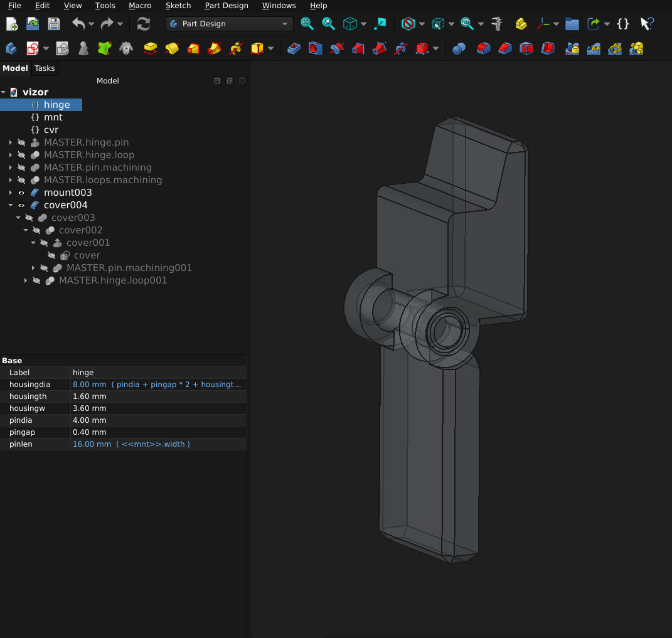Click the What's This help cursor icon

pos(647,24)
